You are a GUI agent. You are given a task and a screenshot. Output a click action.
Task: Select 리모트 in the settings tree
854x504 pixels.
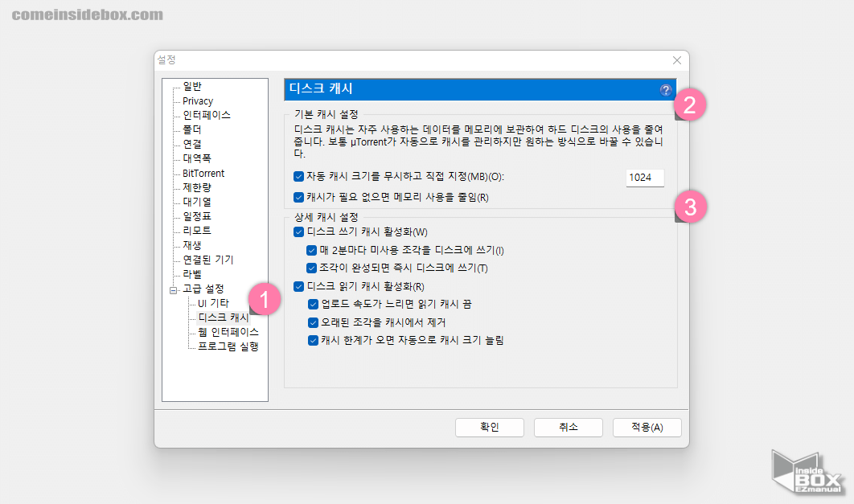pyautogui.click(x=197, y=231)
